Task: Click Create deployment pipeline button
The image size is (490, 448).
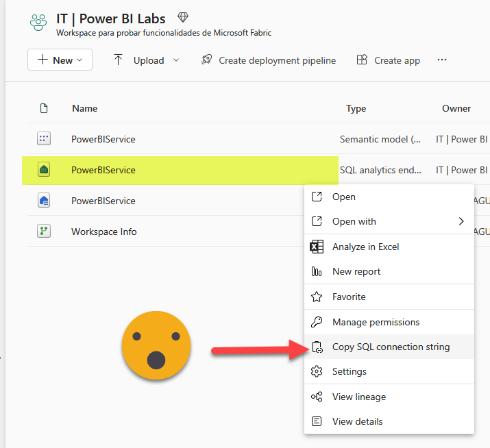Action: tap(269, 60)
